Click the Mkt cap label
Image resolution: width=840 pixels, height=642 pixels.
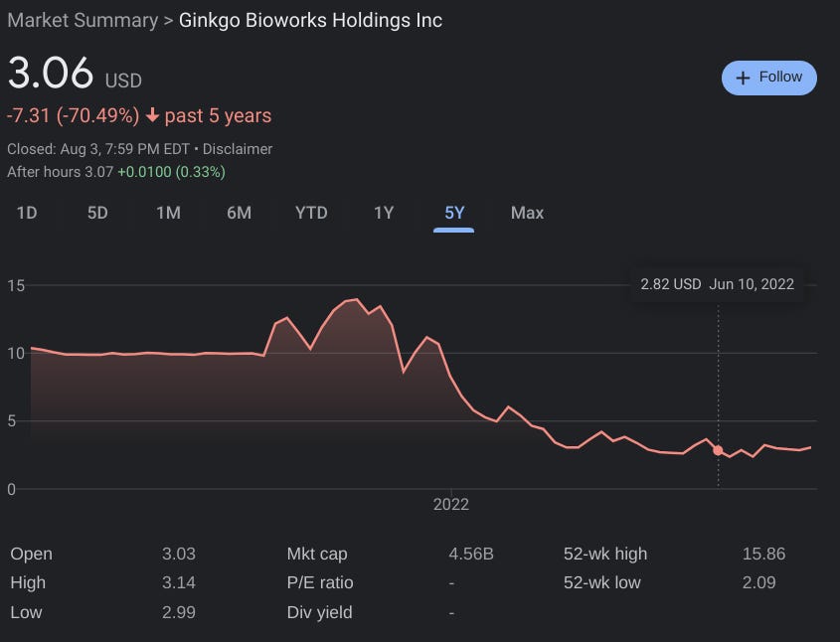[317, 554]
